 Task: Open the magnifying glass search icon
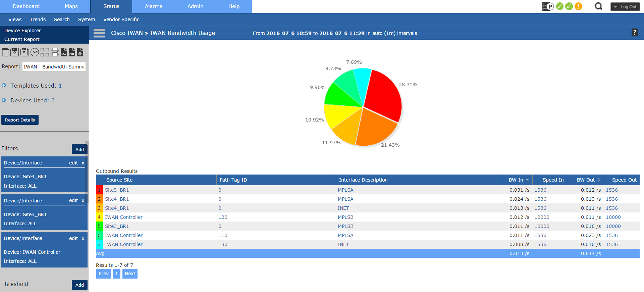[598, 6]
